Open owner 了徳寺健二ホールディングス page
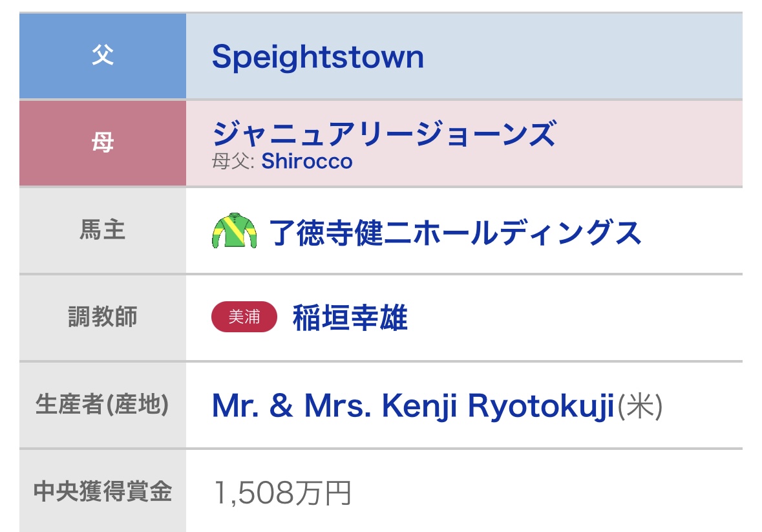 [x=454, y=231]
